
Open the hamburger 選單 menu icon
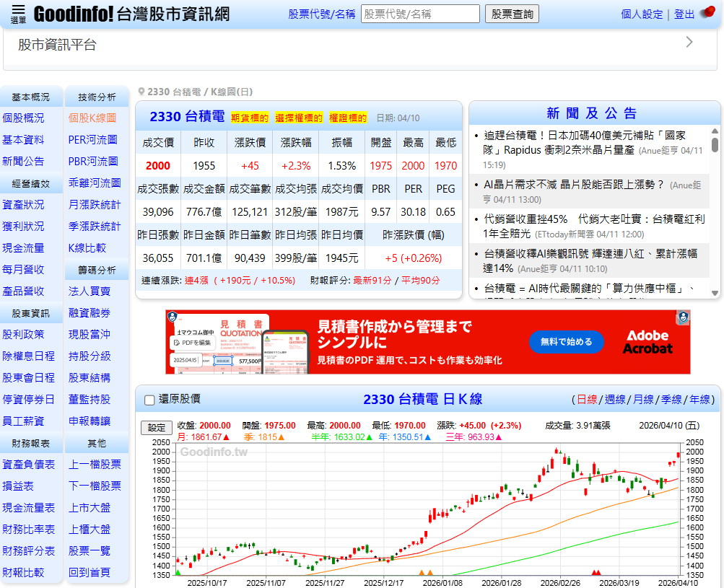(x=20, y=12)
